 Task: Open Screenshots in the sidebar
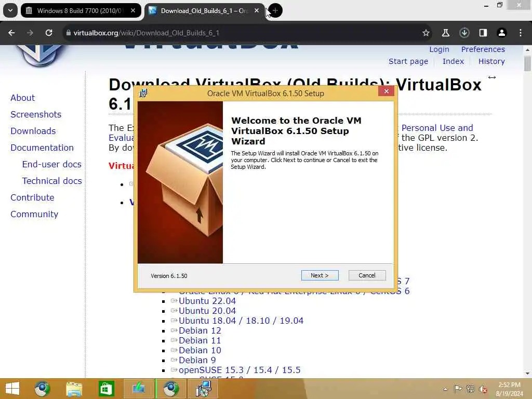36,114
